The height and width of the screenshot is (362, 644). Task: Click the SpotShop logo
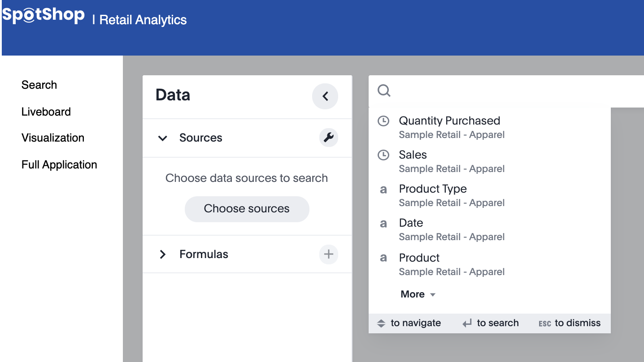tap(44, 16)
